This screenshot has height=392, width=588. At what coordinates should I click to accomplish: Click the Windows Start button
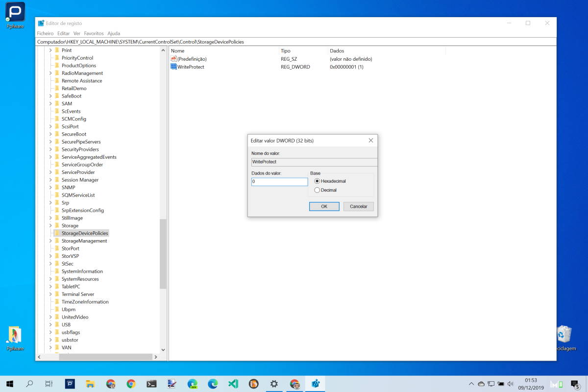(9, 384)
